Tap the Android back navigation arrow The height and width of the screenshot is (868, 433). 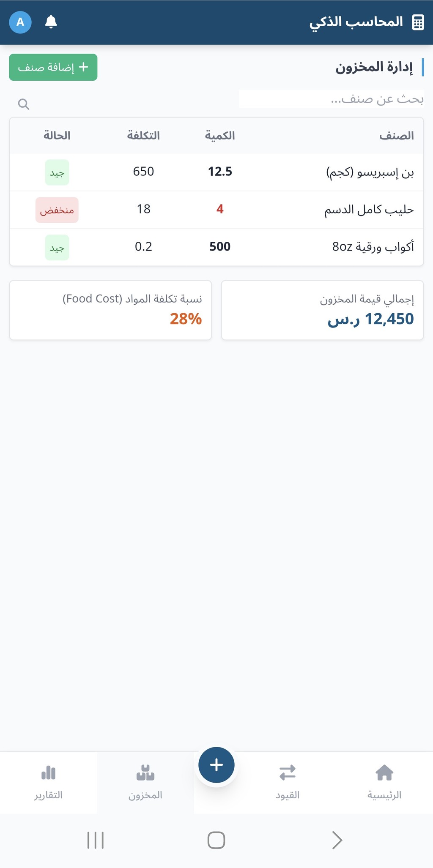[337, 840]
